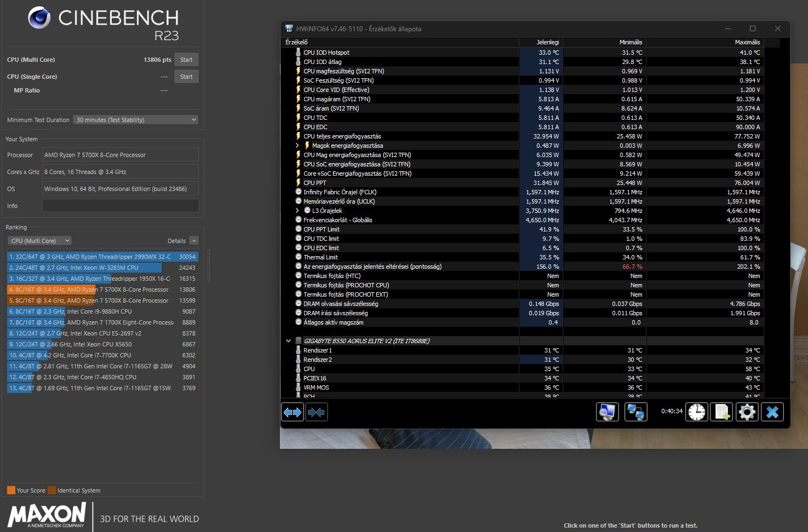Click the Jelenlegi column header
Screen dimensions: 808x532
(541, 42)
